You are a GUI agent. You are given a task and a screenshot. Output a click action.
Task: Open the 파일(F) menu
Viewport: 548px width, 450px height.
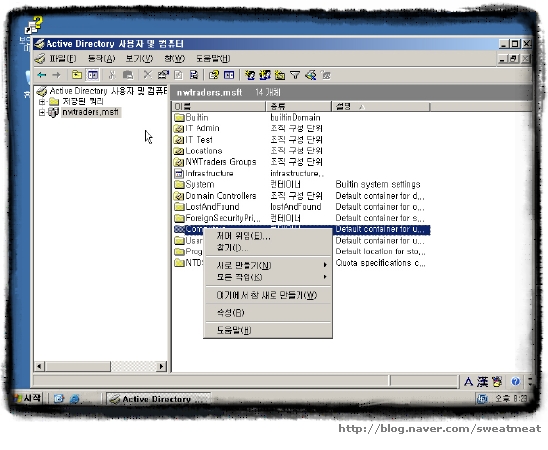coord(63,58)
